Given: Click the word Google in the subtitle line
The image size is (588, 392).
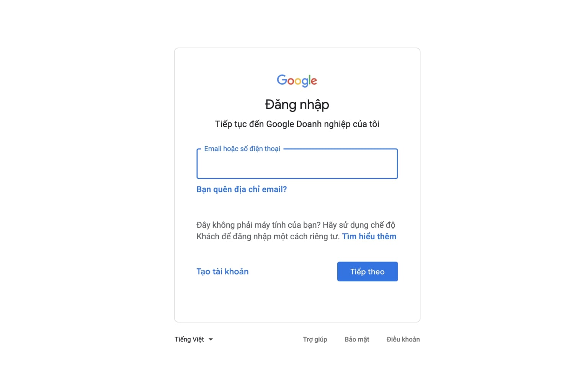Looking at the screenshot, I should (280, 124).
